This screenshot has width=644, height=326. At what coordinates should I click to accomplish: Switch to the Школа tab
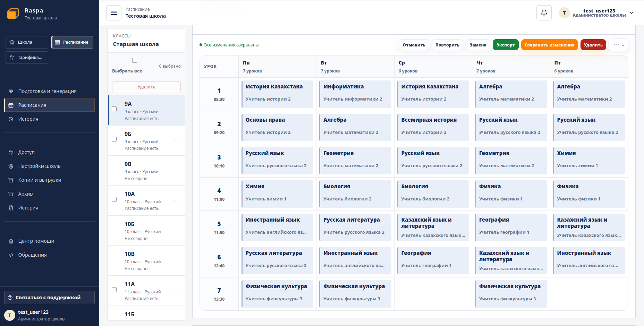(27, 42)
